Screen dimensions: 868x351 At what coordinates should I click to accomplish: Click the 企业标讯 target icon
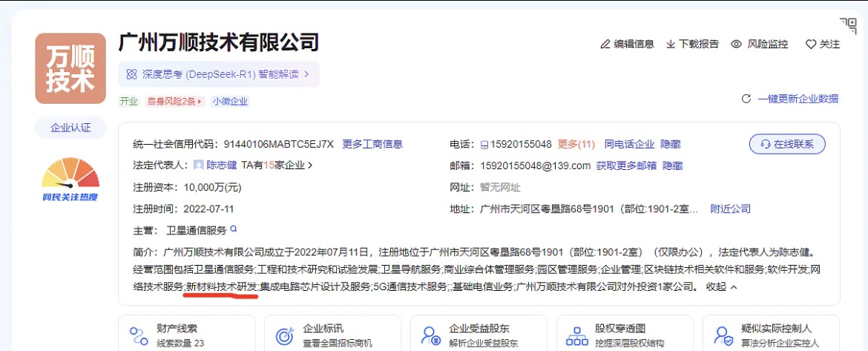[x=285, y=335]
